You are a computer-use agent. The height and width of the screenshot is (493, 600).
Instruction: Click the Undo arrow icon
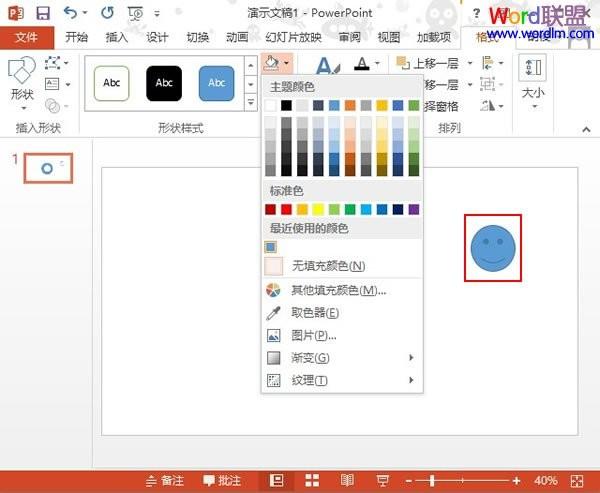(70, 13)
